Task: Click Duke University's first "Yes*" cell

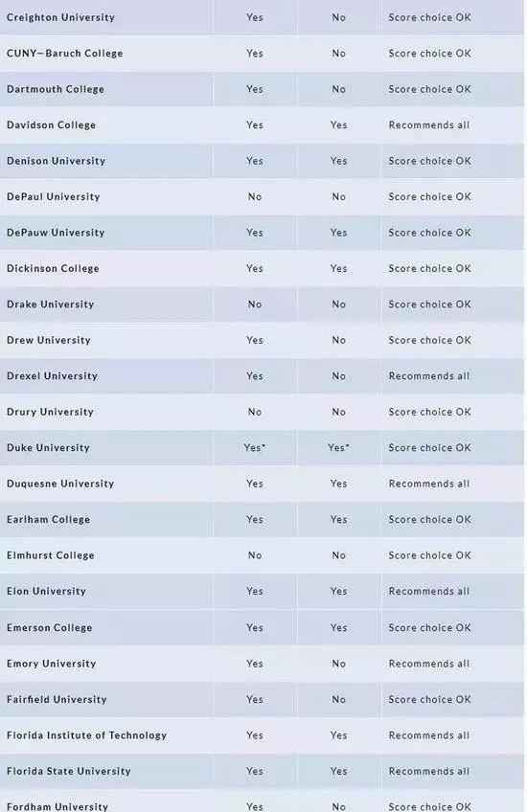Action: tap(255, 447)
